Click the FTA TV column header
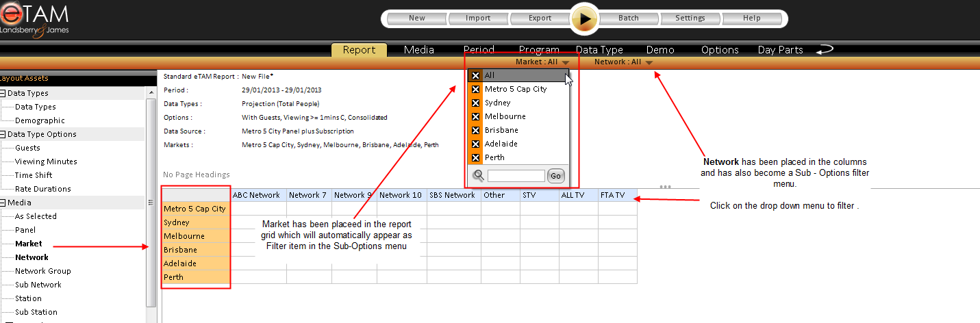Viewport: 980px width, 323px height. [618, 195]
